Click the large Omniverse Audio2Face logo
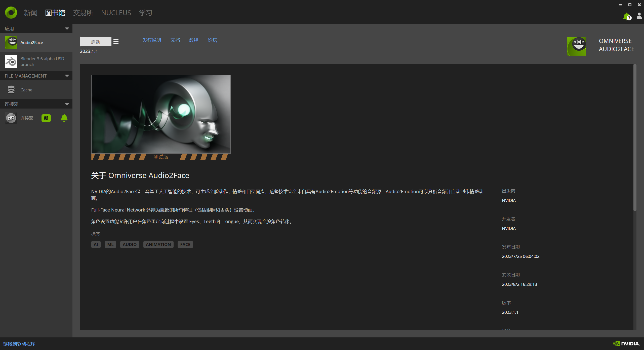 (577, 46)
